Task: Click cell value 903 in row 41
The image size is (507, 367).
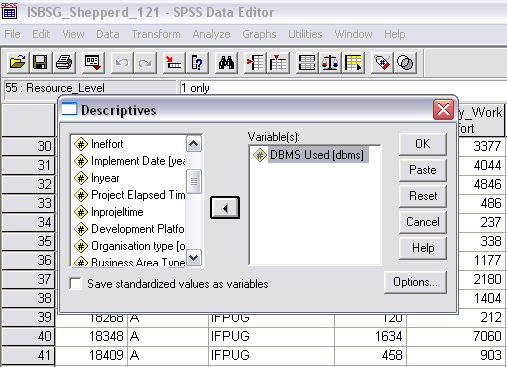Action: point(457,355)
